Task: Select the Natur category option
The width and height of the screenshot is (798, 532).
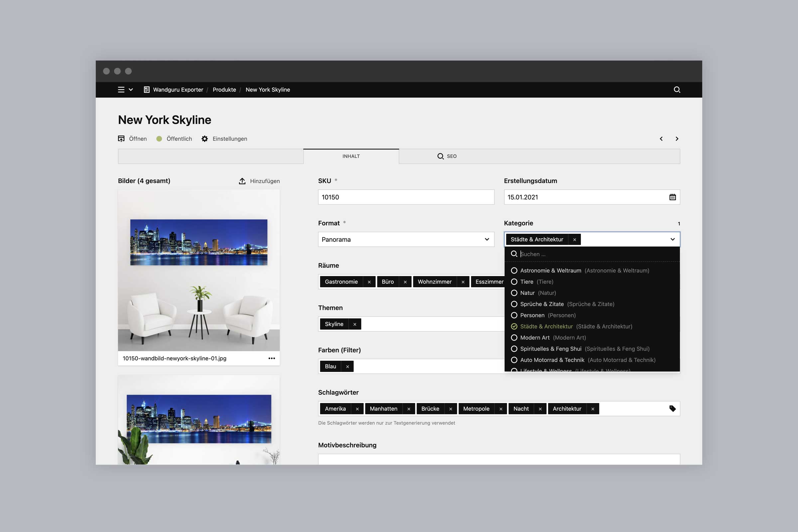Action: tap(527, 293)
